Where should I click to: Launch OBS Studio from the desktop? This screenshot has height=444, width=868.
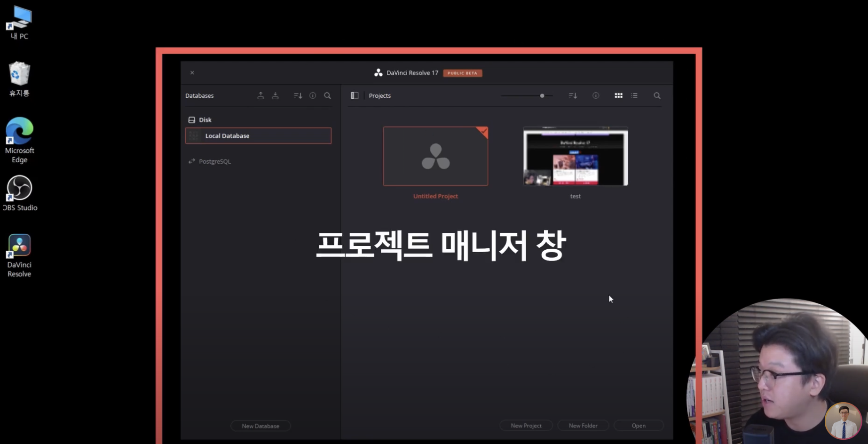[19, 193]
